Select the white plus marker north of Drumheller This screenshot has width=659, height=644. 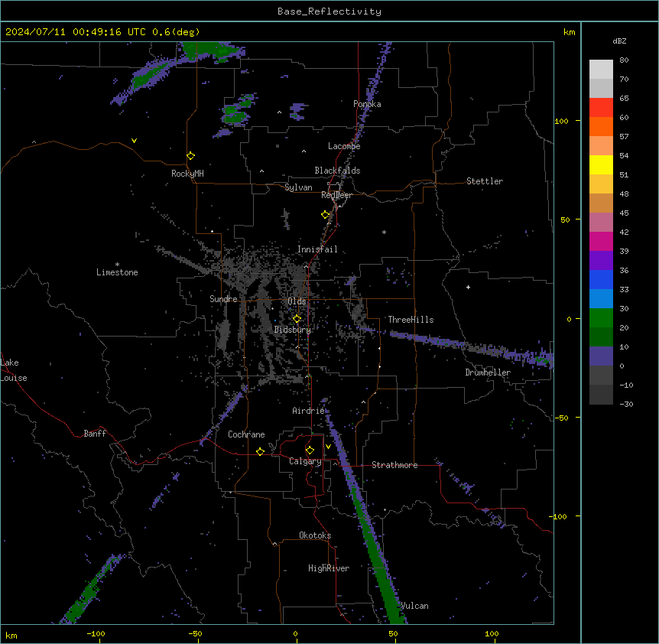pyautogui.click(x=468, y=287)
